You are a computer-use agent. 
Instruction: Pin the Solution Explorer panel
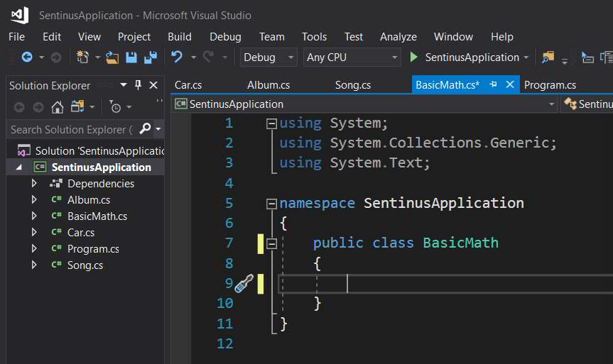point(138,85)
